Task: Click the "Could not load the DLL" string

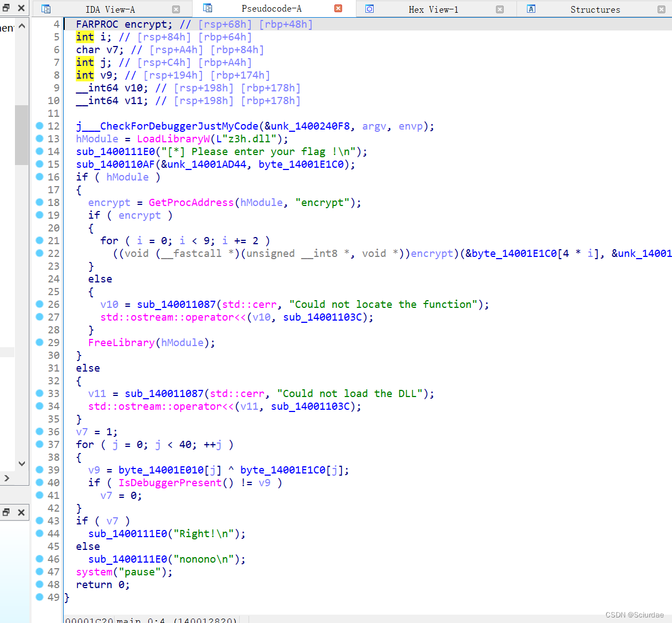Action: click(350, 394)
